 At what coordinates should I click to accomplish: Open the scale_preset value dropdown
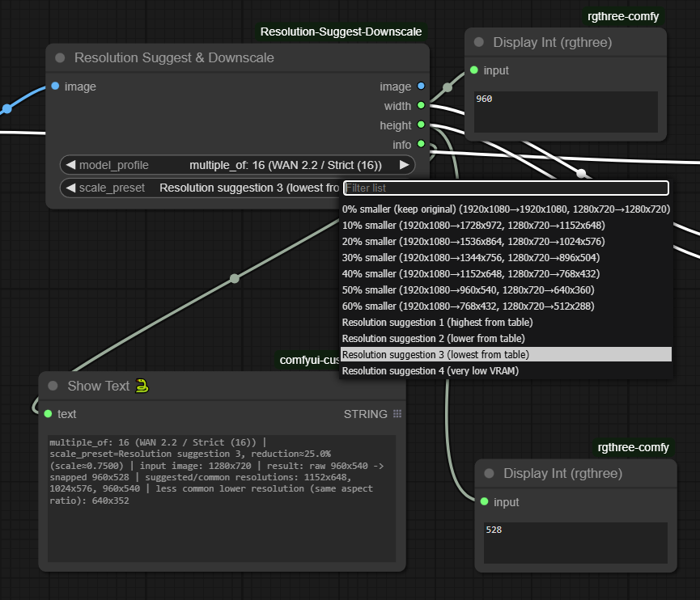click(249, 188)
